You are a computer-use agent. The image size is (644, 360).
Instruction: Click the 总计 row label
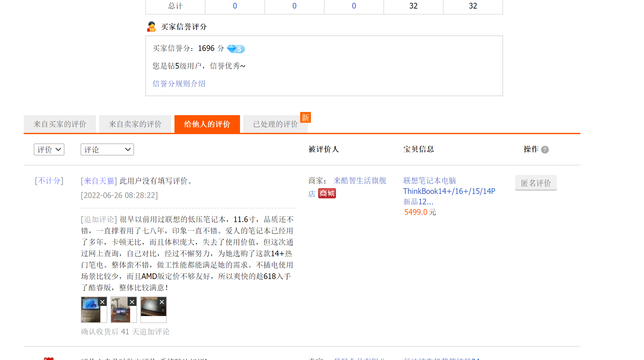coord(175,6)
